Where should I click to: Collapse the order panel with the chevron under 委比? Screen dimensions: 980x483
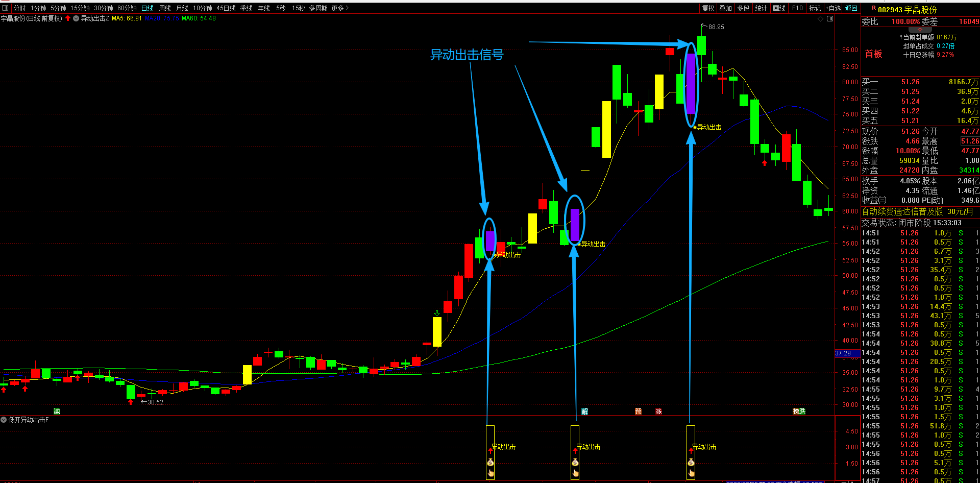pyautogui.click(x=920, y=30)
